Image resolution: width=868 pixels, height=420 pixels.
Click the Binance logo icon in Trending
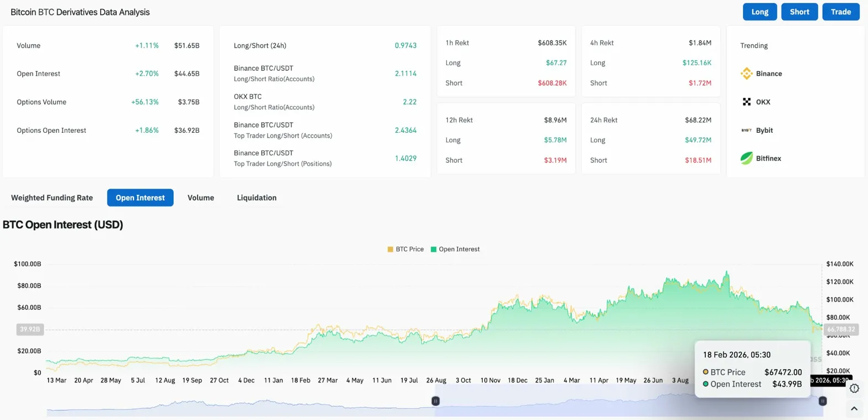tap(746, 74)
